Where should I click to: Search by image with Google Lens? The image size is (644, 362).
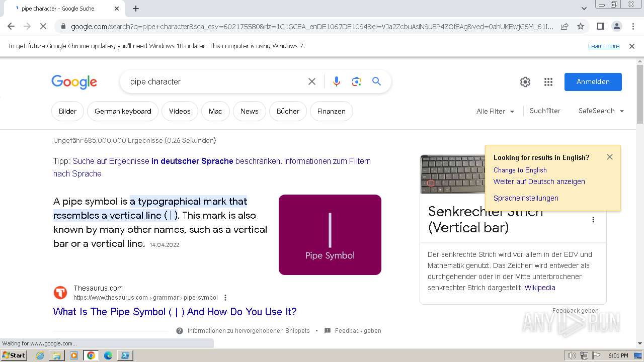pyautogui.click(x=357, y=81)
